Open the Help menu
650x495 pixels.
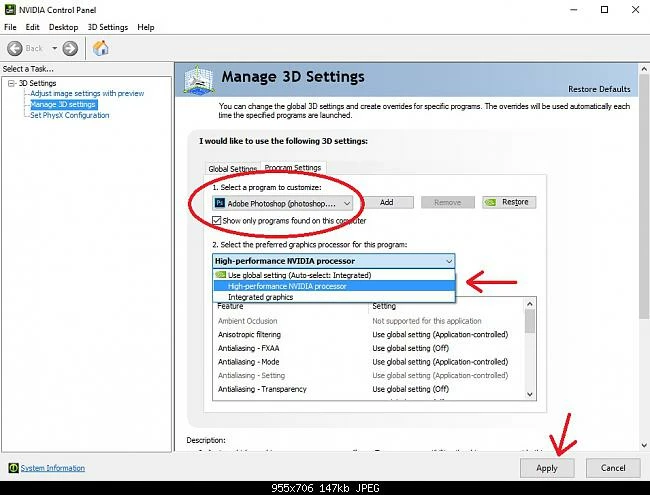(146, 27)
